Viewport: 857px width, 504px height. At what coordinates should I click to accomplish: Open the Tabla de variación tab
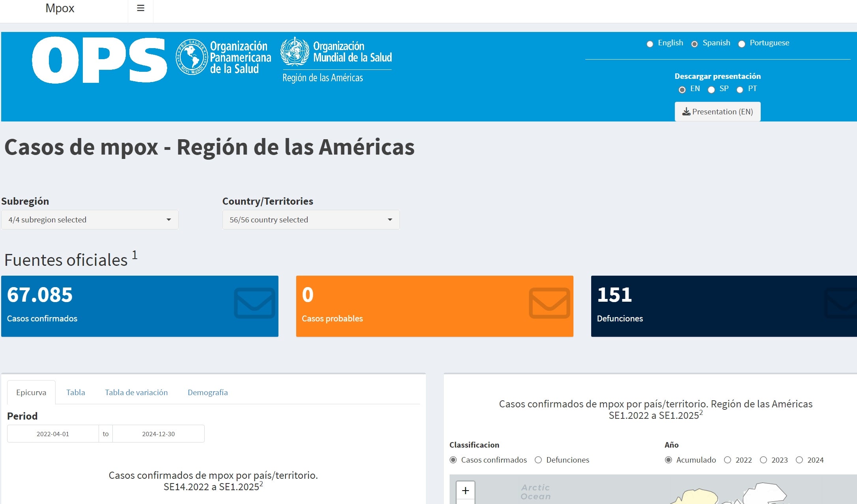(136, 392)
